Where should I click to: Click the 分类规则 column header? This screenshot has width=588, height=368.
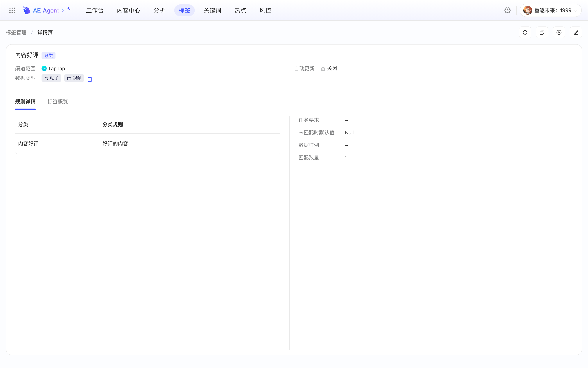click(113, 124)
